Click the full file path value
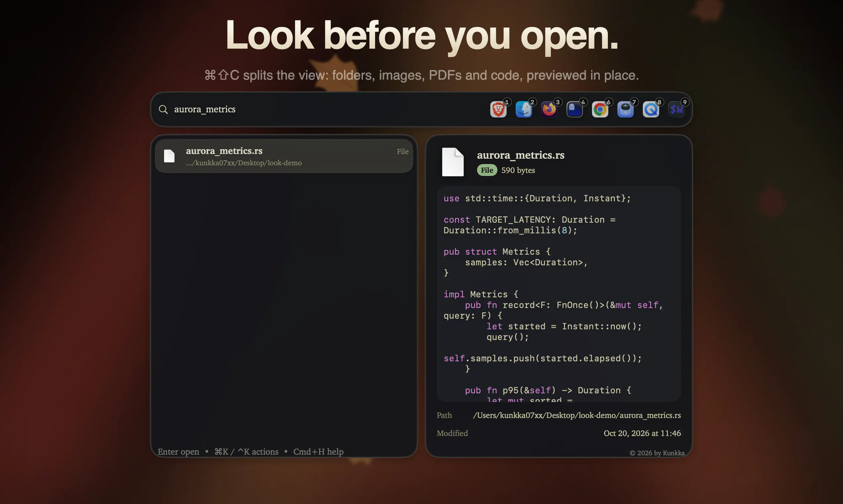Screen dimensions: 843x504 pyautogui.click(x=577, y=415)
